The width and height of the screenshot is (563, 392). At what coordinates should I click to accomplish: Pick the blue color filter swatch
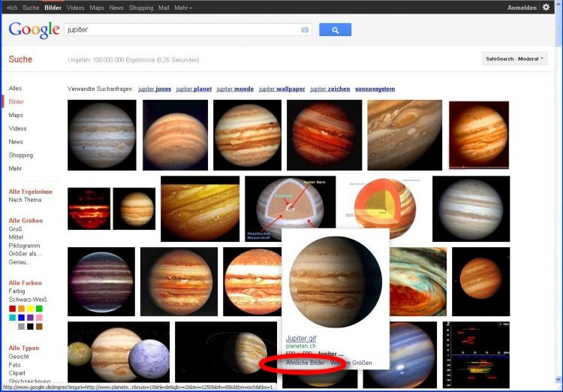point(22,318)
